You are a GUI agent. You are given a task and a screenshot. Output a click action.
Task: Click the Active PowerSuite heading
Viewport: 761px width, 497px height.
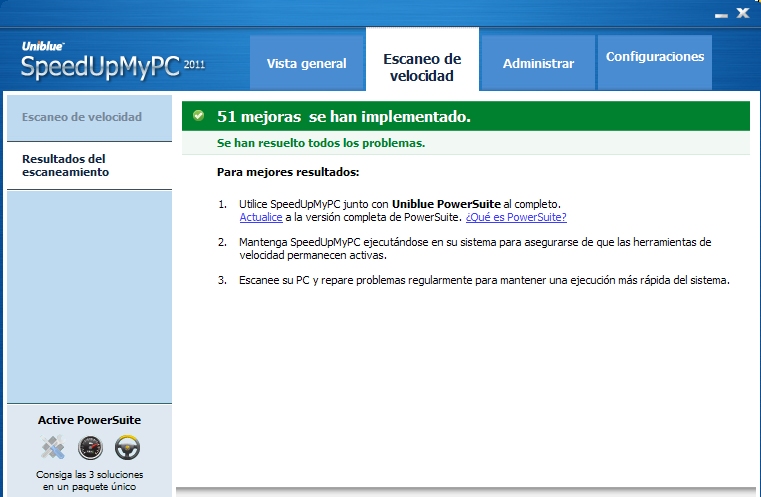pos(89,420)
